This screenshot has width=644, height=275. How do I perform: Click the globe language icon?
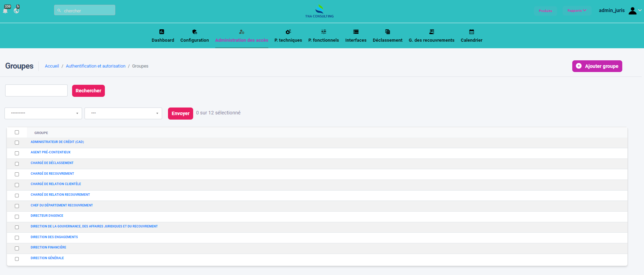(17, 10)
